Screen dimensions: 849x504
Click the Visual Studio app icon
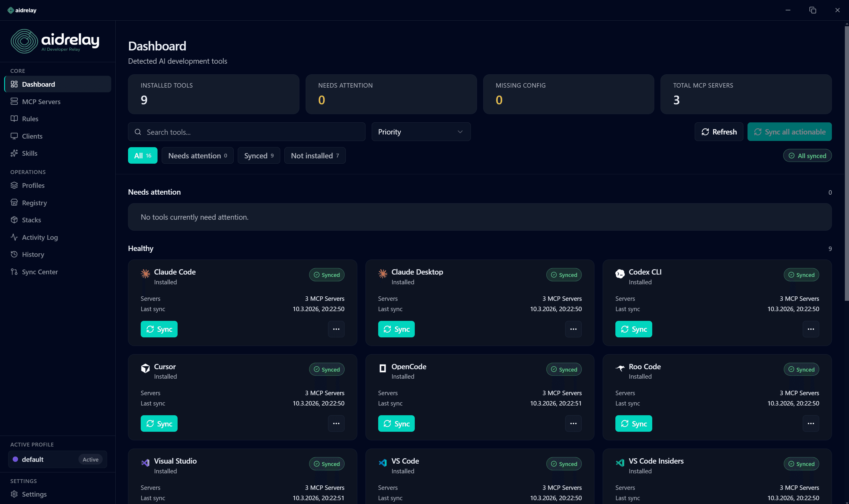pos(145,463)
